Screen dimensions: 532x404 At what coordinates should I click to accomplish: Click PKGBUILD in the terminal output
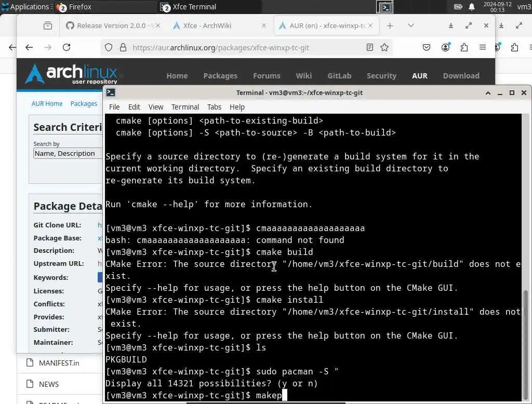tap(126, 359)
